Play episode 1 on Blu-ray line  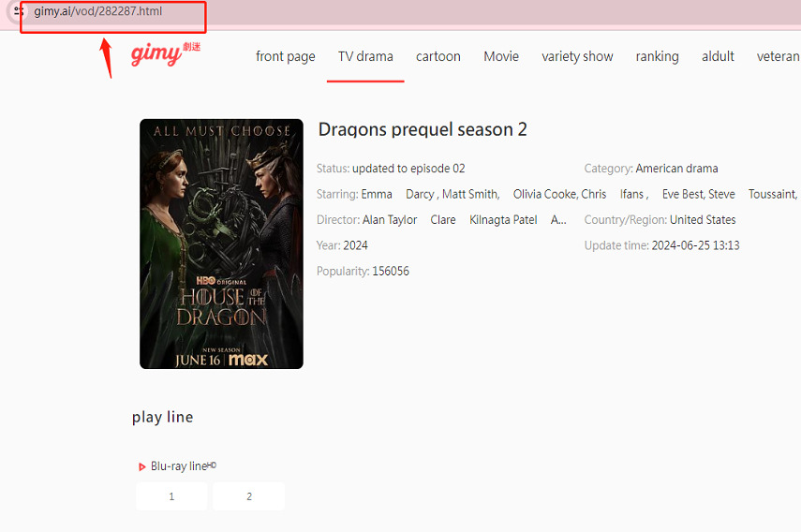(171, 496)
